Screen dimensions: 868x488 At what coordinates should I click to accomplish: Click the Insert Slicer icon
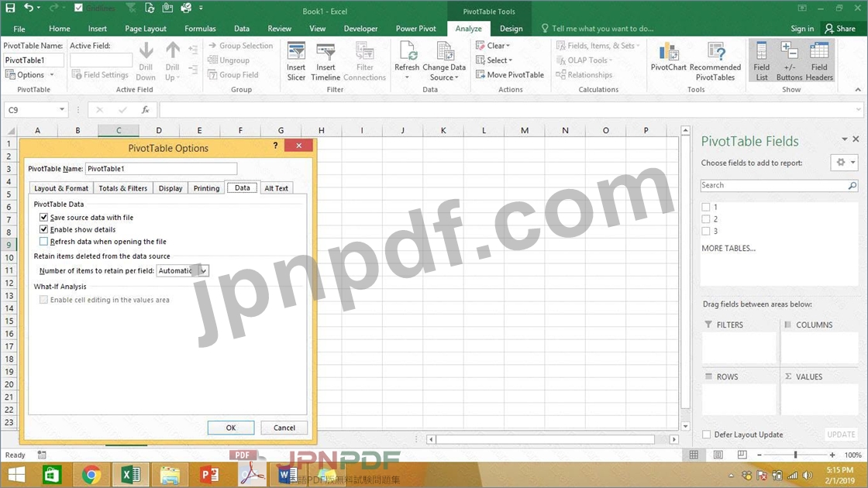coord(296,53)
